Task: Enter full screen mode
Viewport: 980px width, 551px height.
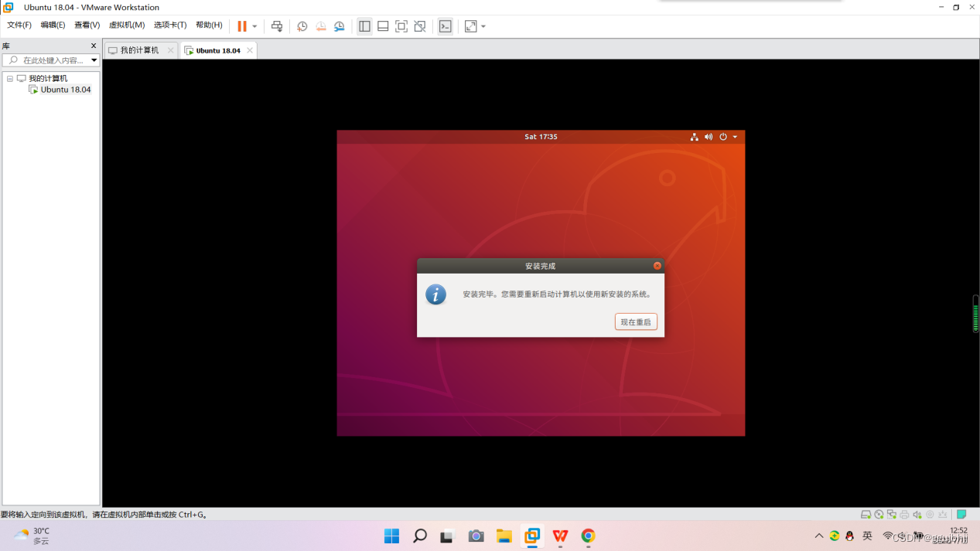Action: pos(401,26)
